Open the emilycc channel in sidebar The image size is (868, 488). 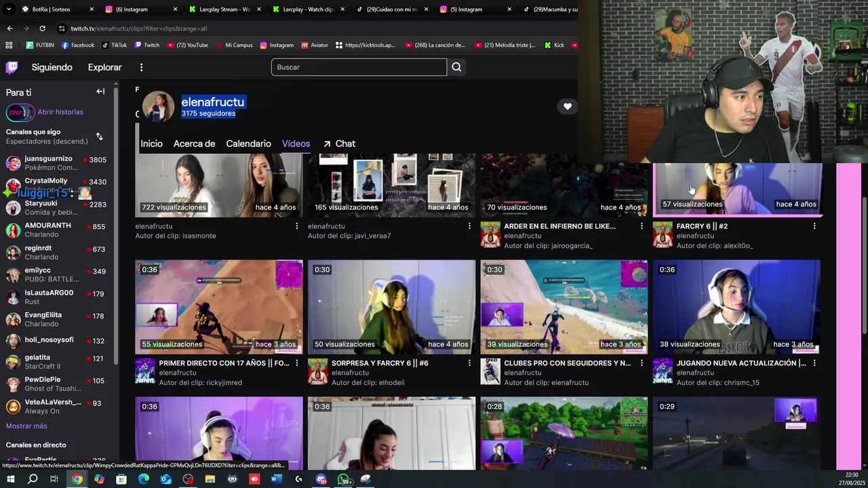(x=56, y=274)
